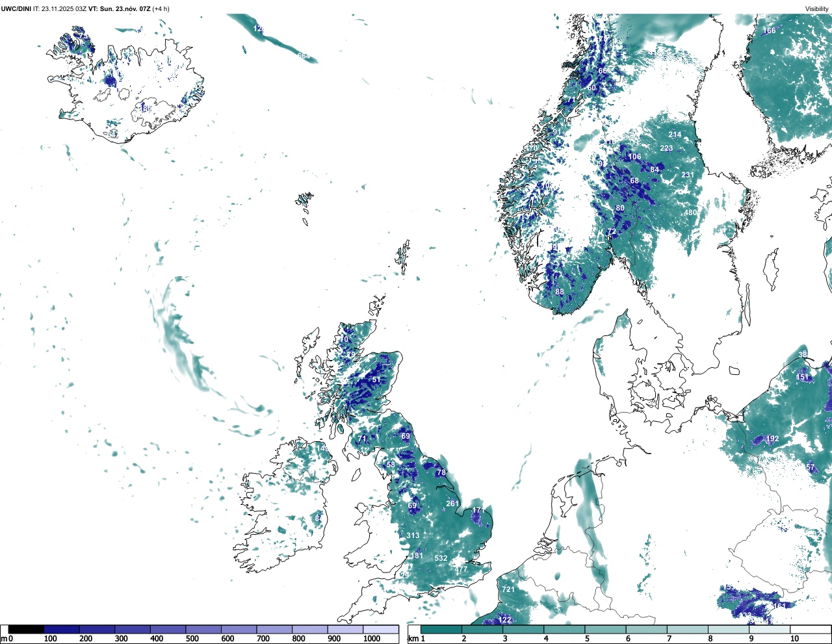Click the 'km' unit label of the legend
The width and height of the screenshot is (832, 644).
(413, 639)
